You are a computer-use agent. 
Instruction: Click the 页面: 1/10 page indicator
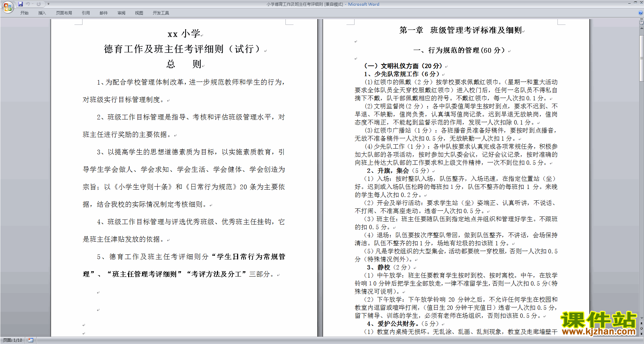[x=12, y=340]
